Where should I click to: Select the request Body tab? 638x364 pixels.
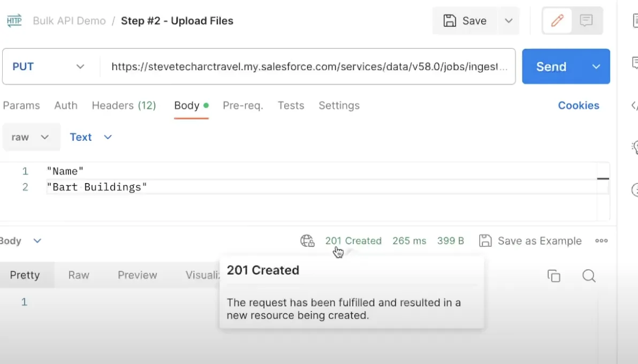coord(191,105)
